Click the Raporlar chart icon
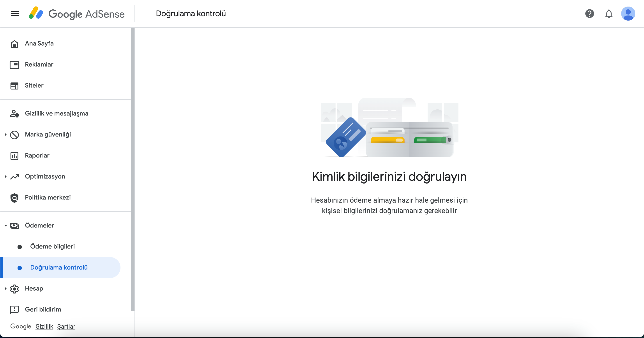 click(x=14, y=156)
